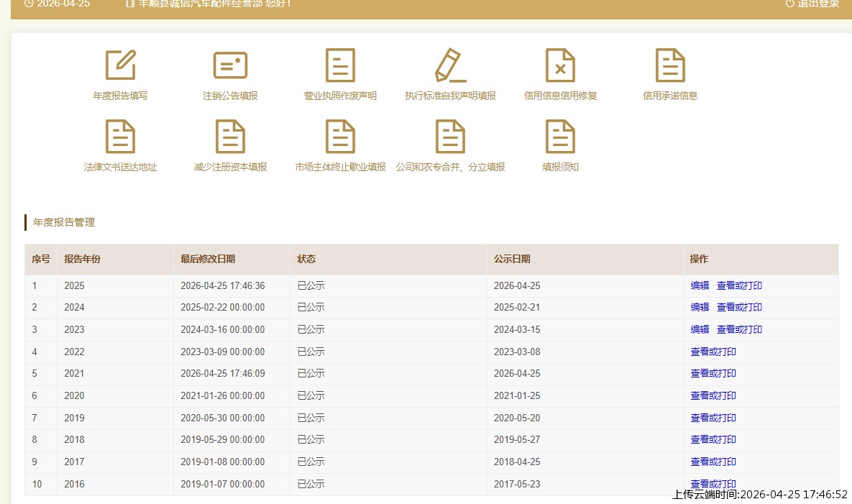Select 执行标准自我声明填报 pencil icon
852x504 pixels.
[450, 66]
